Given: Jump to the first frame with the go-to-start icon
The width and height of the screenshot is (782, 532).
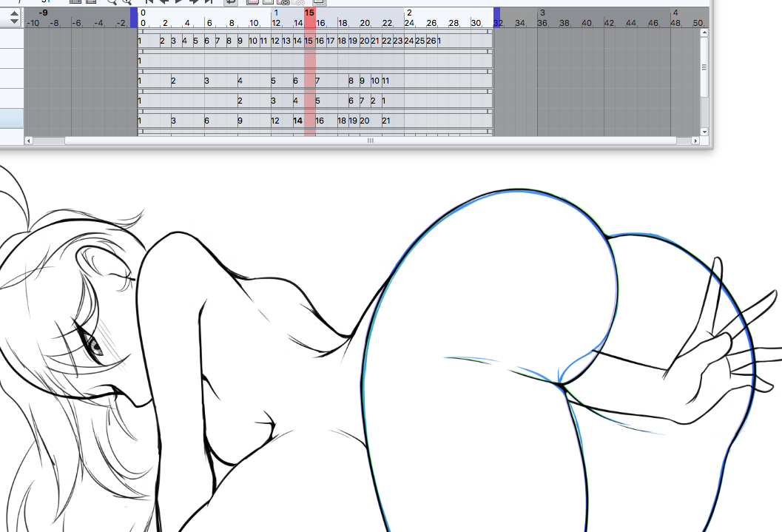Looking at the screenshot, I should [x=149, y=1].
